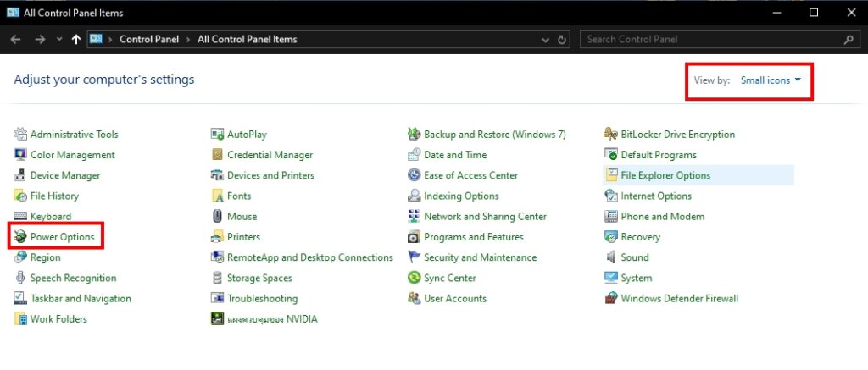
Task: Go up one level with up arrow
Action: coord(77,40)
